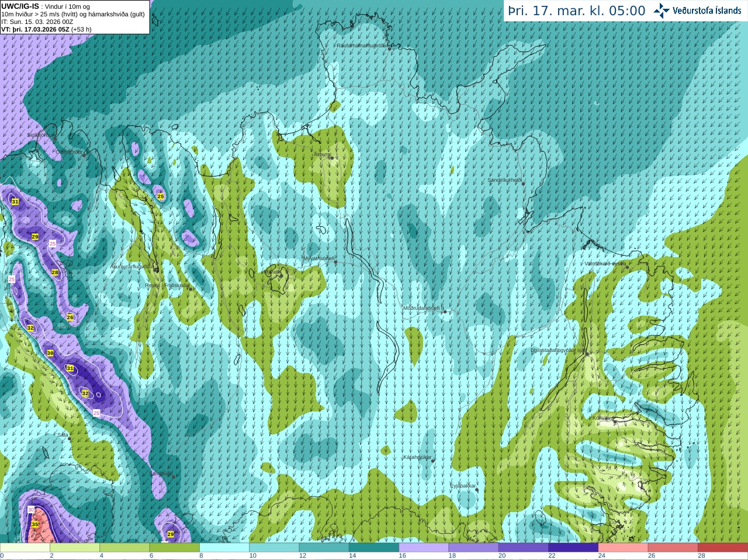Click the 10–12 m/s turquoise legend swatch
748x560 pixels.
[274, 548]
